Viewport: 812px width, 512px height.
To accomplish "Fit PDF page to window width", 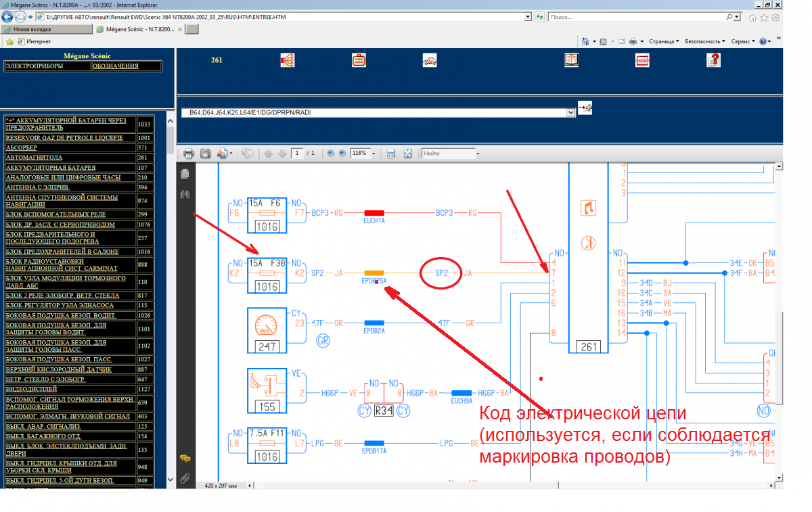I will tap(390, 154).
